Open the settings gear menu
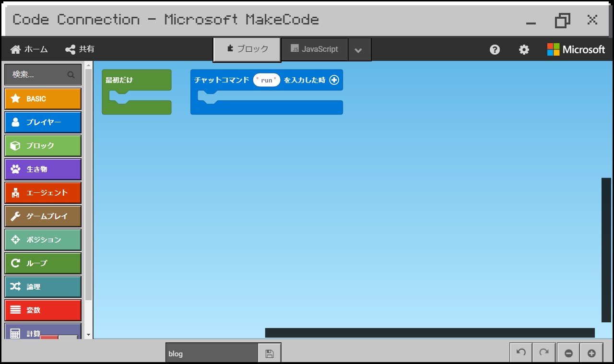Screen dimensions: 614x364 [x=524, y=49]
